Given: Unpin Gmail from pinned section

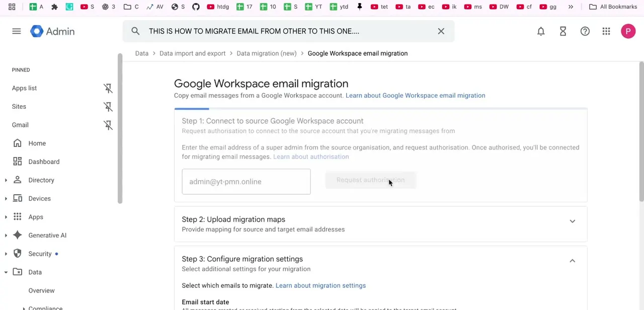Looking at the screenshot, I should [108, 125].
